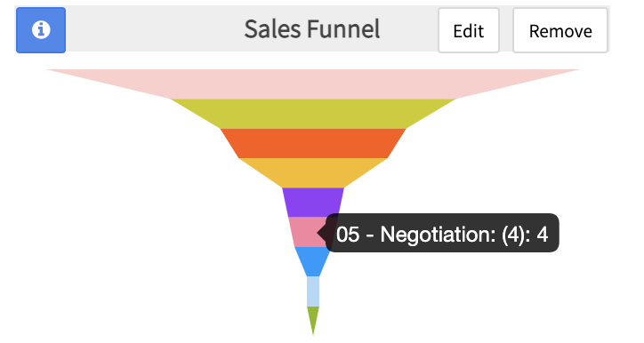Click the Remove button
This screenshot has width=644, height=343.
[560, 30]
